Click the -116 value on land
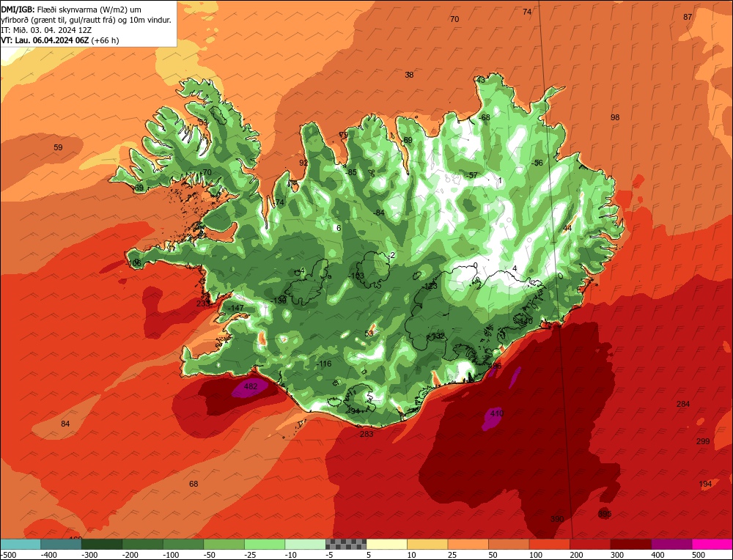Image resolution: width=733 pixels, height=560 pixels. click(323, 364)
